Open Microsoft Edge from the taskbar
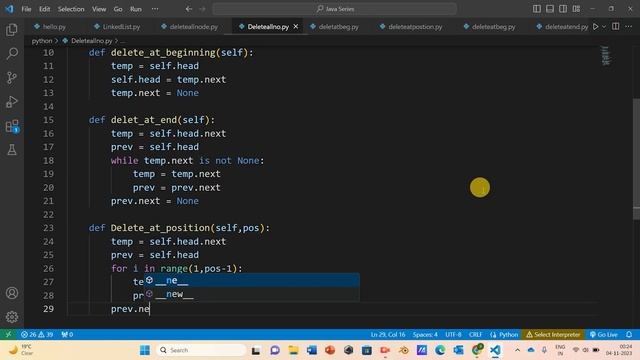 (x=440, y=350)
